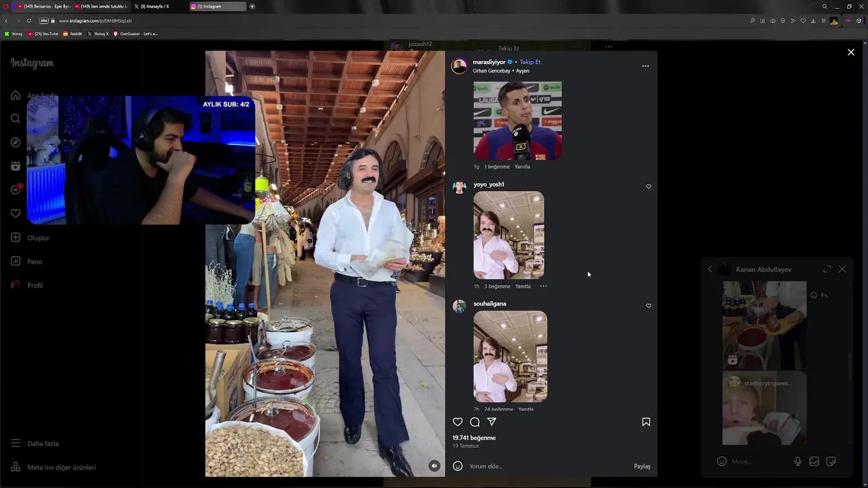Close the Instagram post overlay
868x488 pixels.
(851, 52)
